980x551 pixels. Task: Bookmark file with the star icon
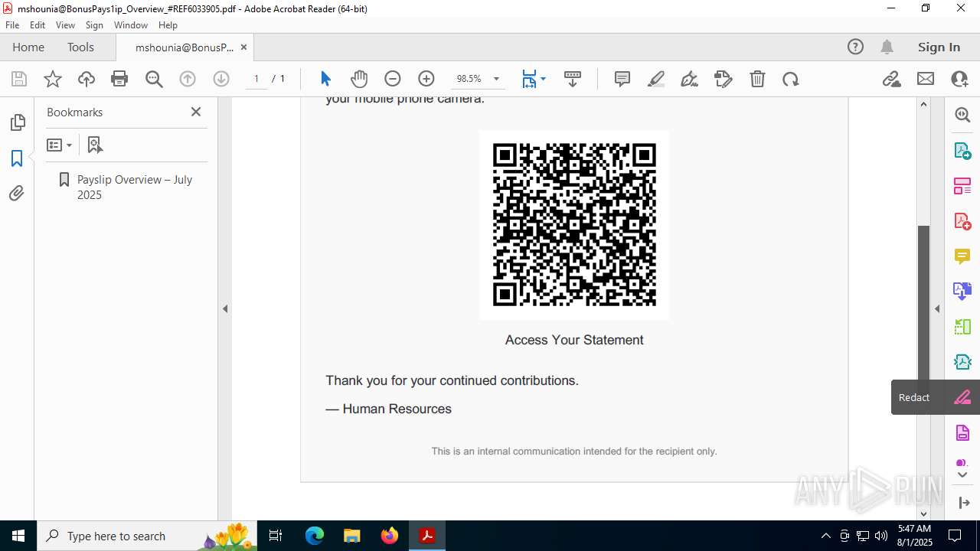point(53,79)
